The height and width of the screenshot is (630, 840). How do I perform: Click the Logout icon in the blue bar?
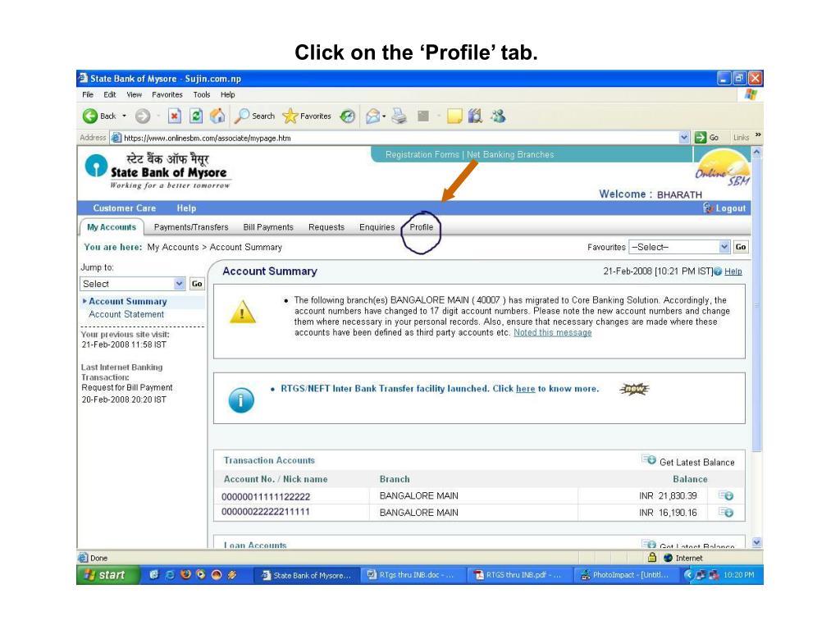click(708, 208)
